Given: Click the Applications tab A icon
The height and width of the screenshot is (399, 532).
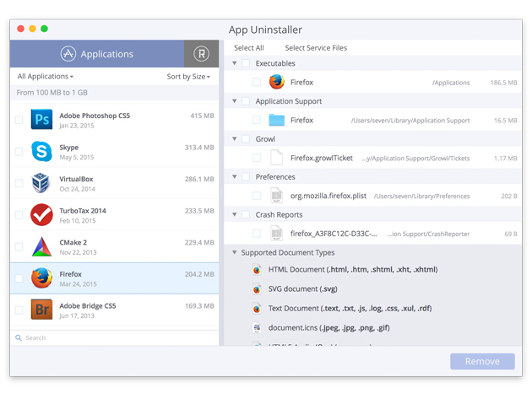Looking at the screenshot, I should [68, 53].
